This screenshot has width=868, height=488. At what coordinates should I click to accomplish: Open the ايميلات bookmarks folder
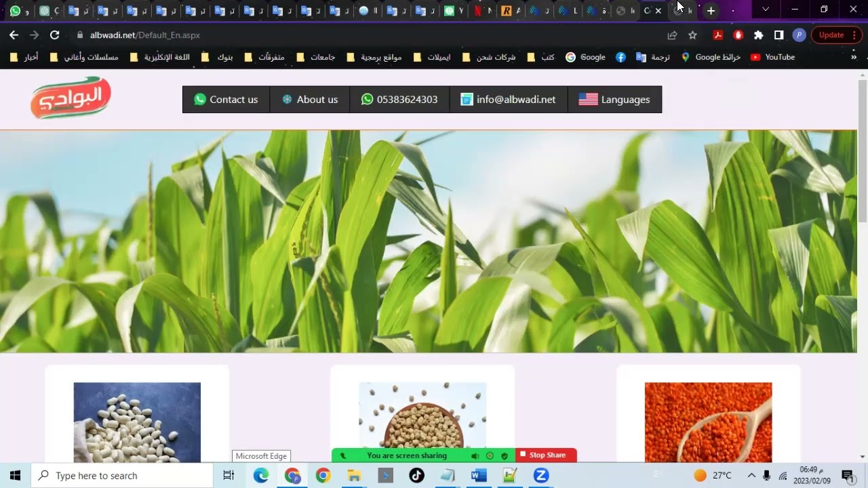[x=432, y=57]
